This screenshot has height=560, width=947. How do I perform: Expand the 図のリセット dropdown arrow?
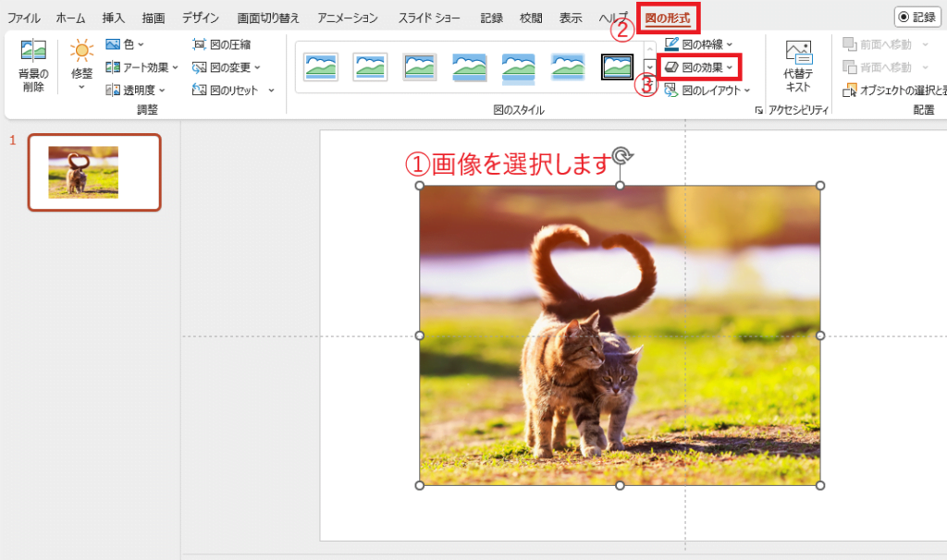coord(271,90)
